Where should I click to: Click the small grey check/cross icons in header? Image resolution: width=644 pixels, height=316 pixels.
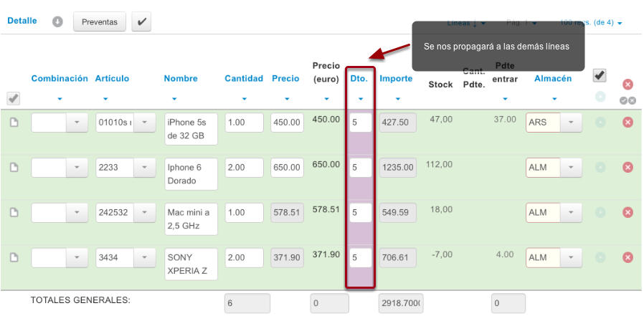click(628, 100)
